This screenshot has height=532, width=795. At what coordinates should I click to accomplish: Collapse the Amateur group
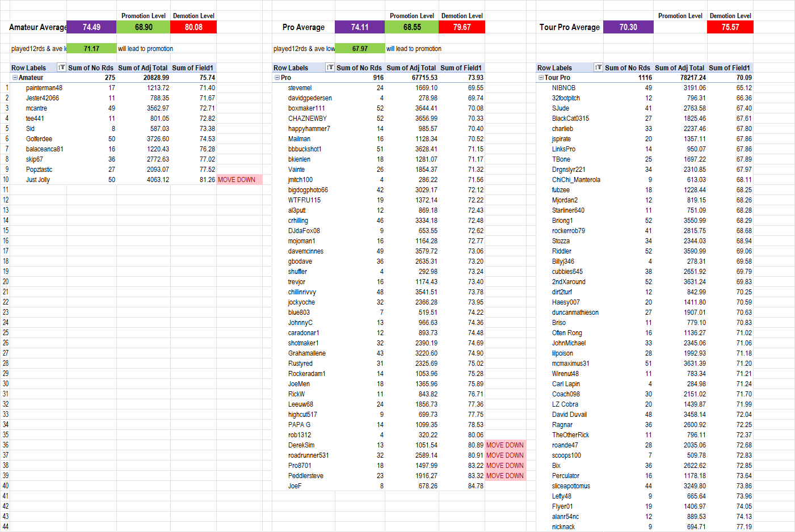[15, 78]
